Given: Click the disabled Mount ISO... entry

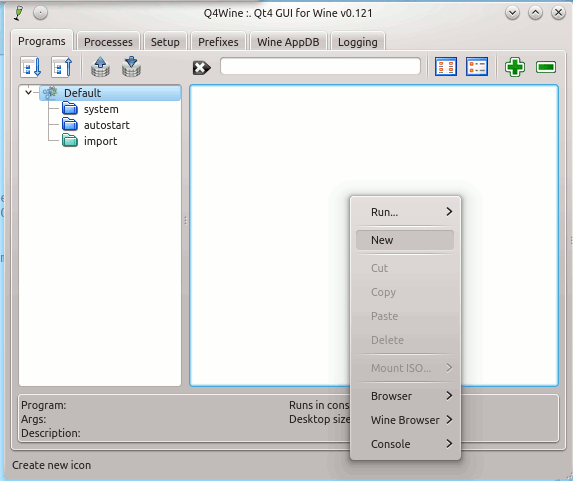Looking at the screenshot, I should click(405, 368).
